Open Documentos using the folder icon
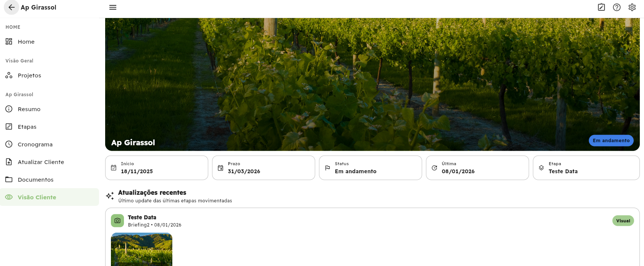This screenshot has width=644, height=266. tap(9, 179)
